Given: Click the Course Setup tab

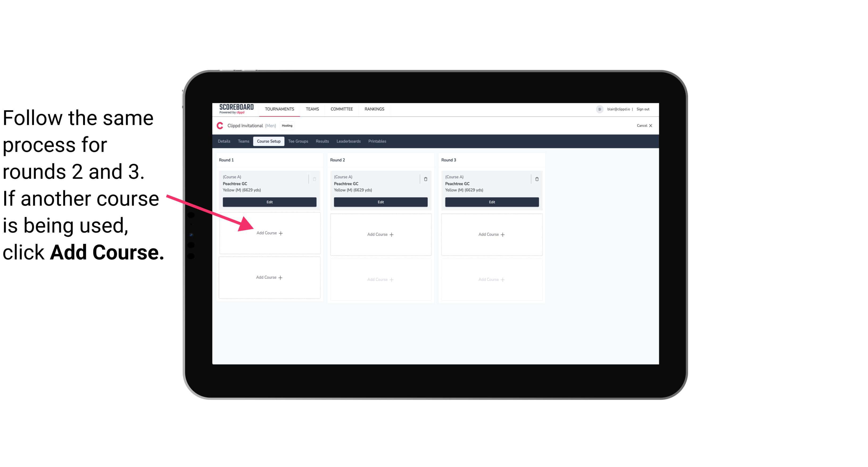Looking at the screenshot, I should point(268,142).
